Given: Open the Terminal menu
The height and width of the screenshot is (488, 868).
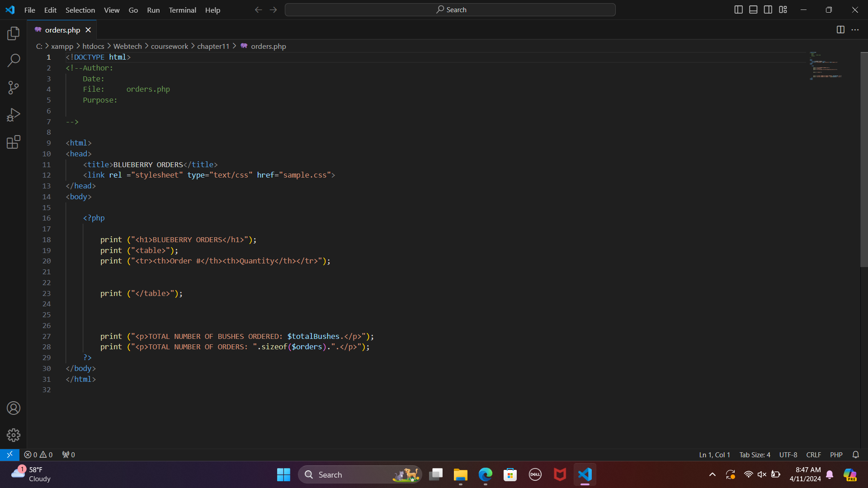Looking at the screenshot, I should tap(182, 10).
